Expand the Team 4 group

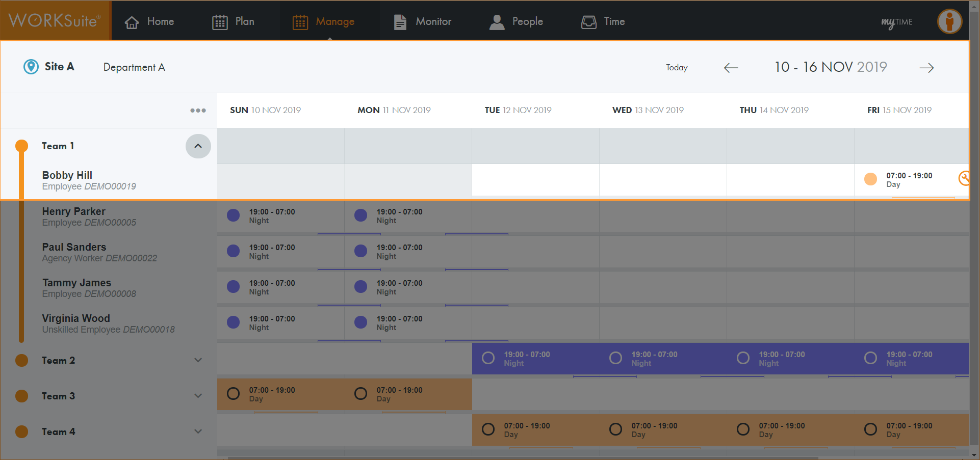pyautogui.click(x=198, y=431)
